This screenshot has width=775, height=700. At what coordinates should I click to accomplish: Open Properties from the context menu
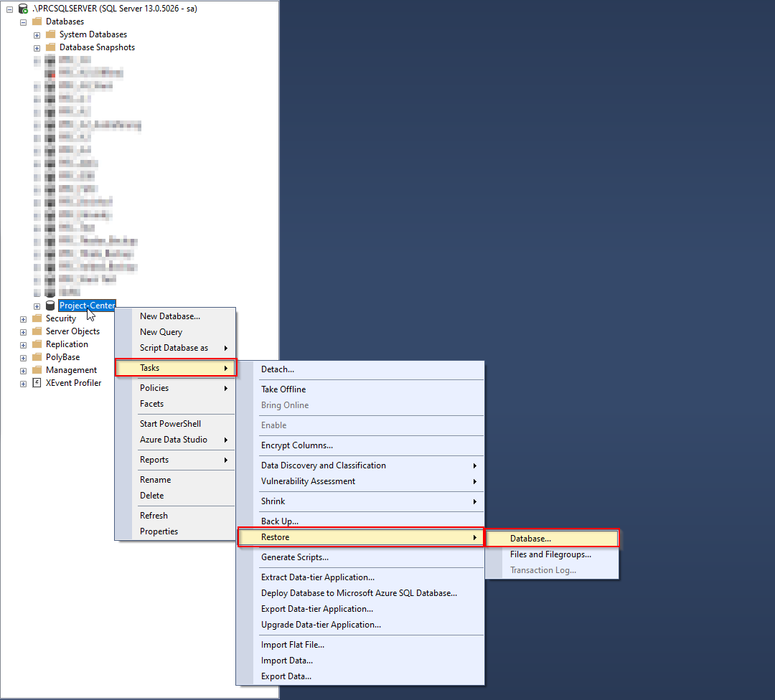pyautogui.click(x=159, y=531)
